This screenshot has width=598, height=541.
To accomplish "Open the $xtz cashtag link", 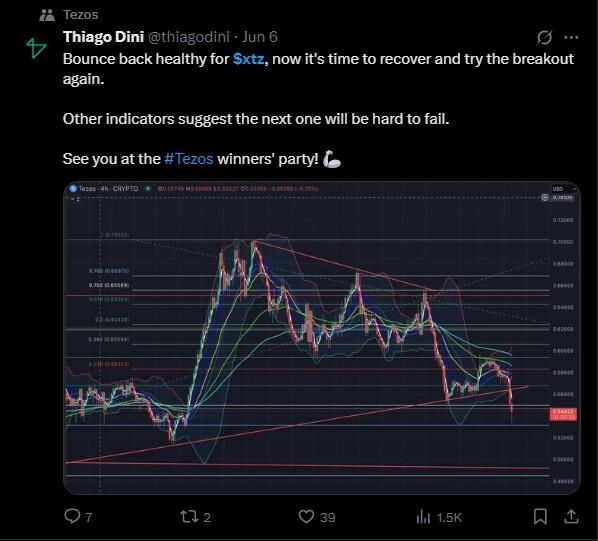I will pyautogui.click(x=249, y=59).
